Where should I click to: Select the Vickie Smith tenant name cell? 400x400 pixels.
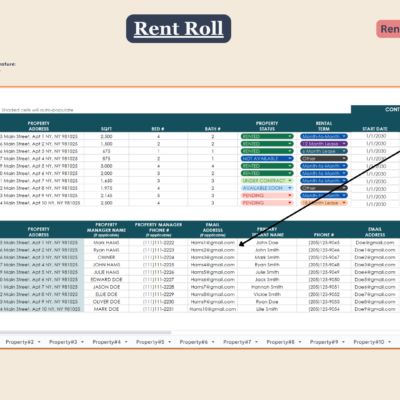[x=267, y=294]
